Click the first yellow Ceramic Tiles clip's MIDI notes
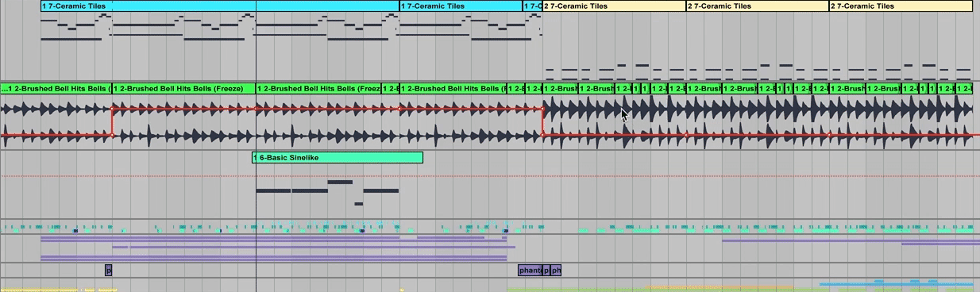The image size is (980, 292). pyautogui.click(x=614, y=72)
